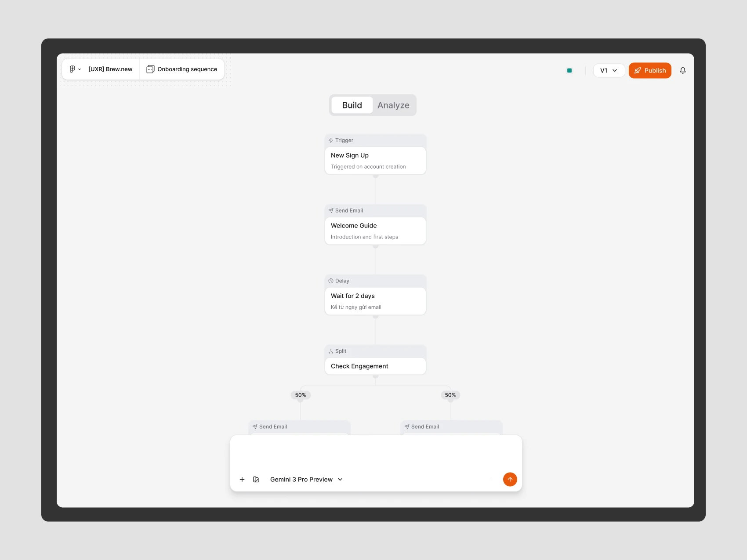The width and height of the screenshot is (747, 560).
Task: Click the Publish button
Action: click(x=650, y=70)
